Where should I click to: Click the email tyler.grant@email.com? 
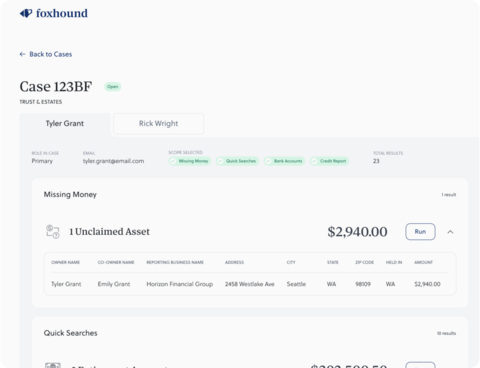[x=114, y=161]
